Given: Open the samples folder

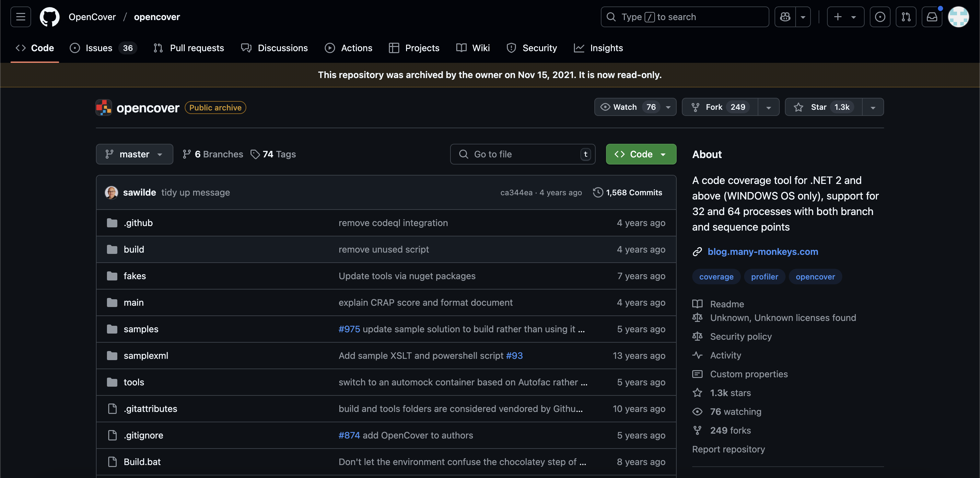Looking at the screenshot, I should (141, 329).
